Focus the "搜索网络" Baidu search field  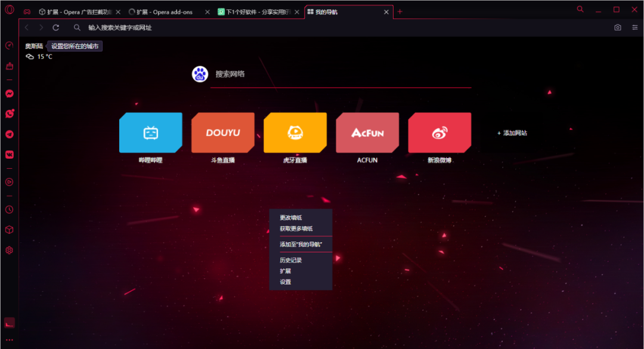click(x=340, y=75)
